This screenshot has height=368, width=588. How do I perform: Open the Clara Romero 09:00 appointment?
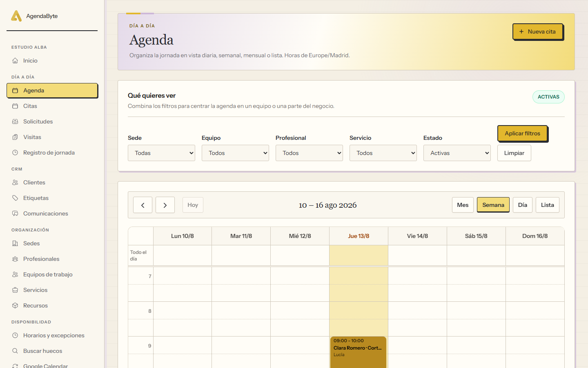tap(358, 352)
